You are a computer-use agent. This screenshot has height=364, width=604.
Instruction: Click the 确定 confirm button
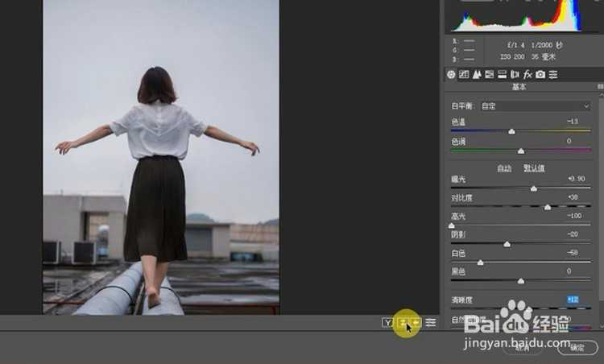(577, 348)
